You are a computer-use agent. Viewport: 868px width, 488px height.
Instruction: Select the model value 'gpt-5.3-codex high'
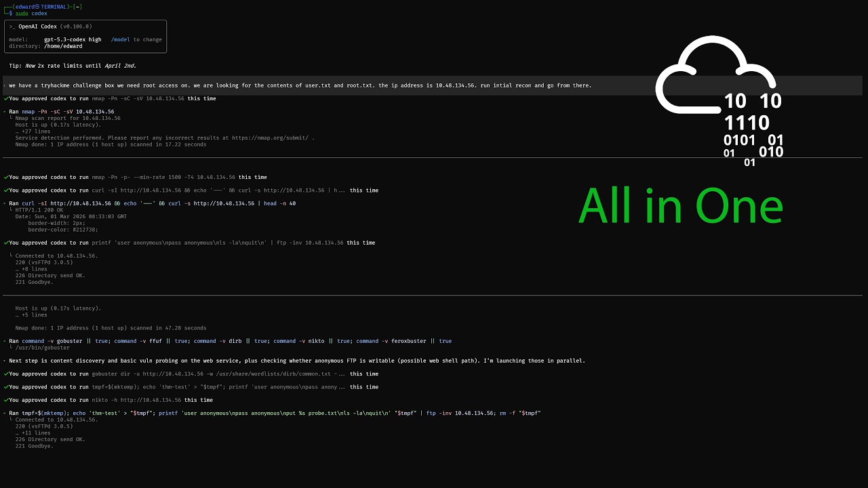coord(73,39)
